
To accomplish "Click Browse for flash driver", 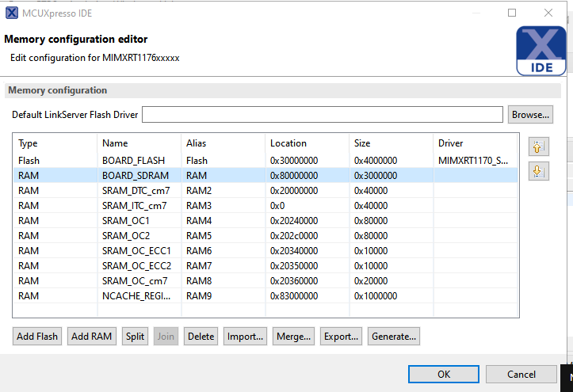I will [530, 115].
